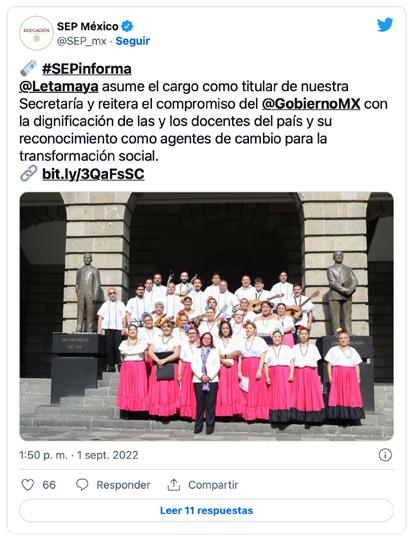The width and height of the screenshot is (415, 543).
Task: Open the group photo image
Action: (x=206, y=316)
